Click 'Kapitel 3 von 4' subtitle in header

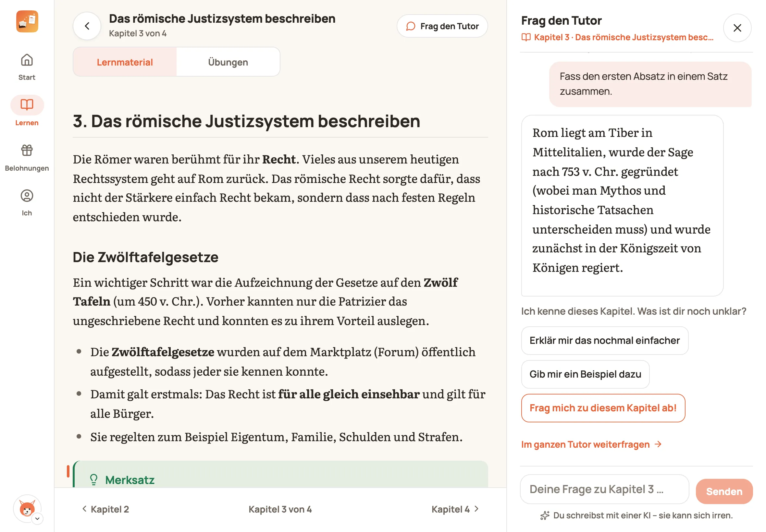[137, 33]
